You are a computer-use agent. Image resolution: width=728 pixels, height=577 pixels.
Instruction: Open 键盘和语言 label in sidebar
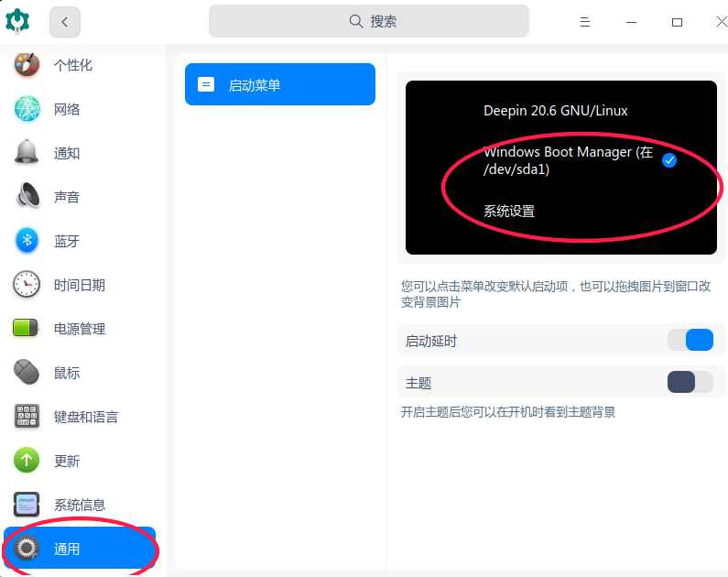coord(86,417)
